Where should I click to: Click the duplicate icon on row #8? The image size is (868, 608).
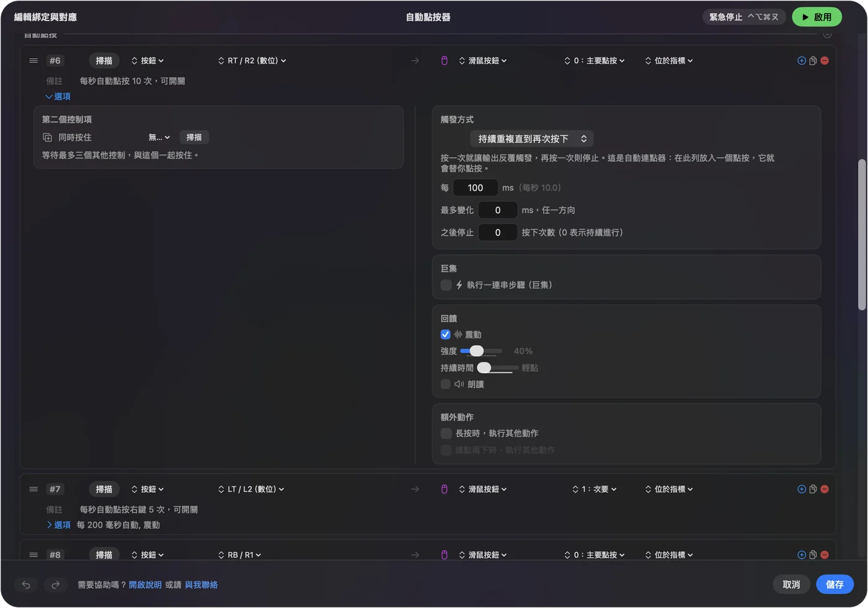(813, 555)
